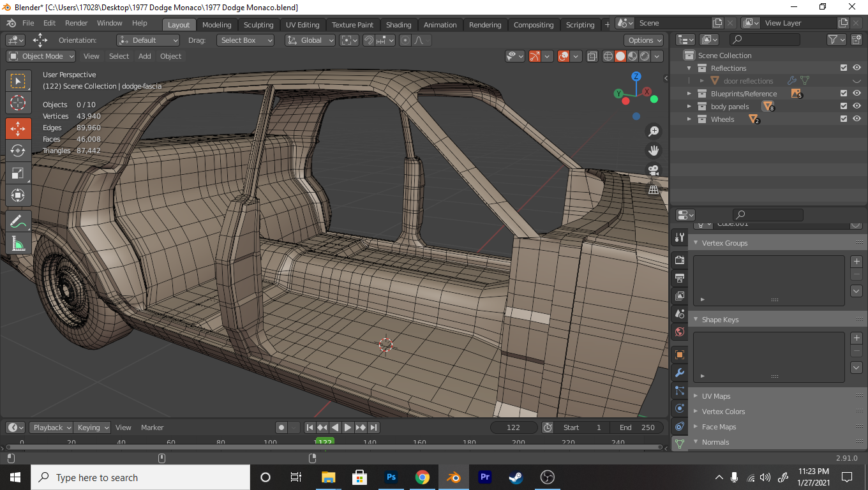The image size is (868, 490).
Task: Choose the Annotate tool
Action: click(18, 221)
